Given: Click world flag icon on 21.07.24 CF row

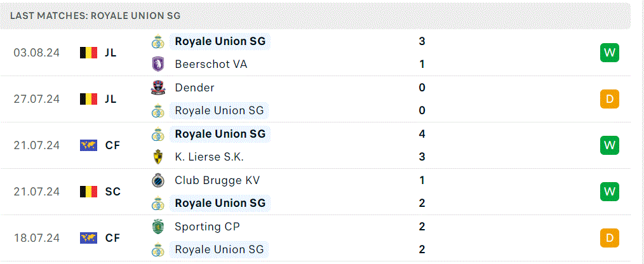Looking at the screenshot, I should [x=88, y=145].
